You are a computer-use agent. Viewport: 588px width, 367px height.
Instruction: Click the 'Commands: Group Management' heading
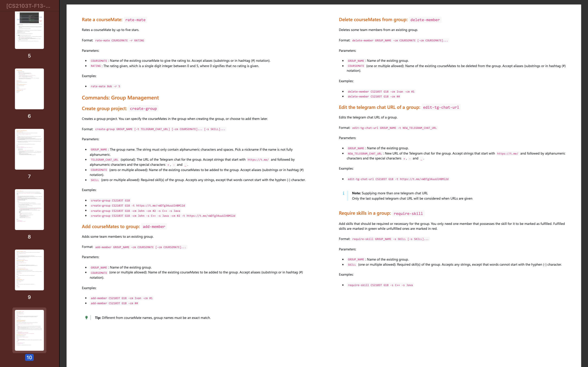120,98
